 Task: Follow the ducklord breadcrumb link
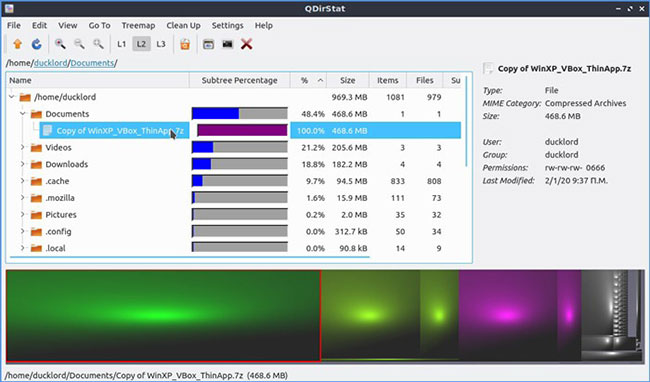pos(51,63)
